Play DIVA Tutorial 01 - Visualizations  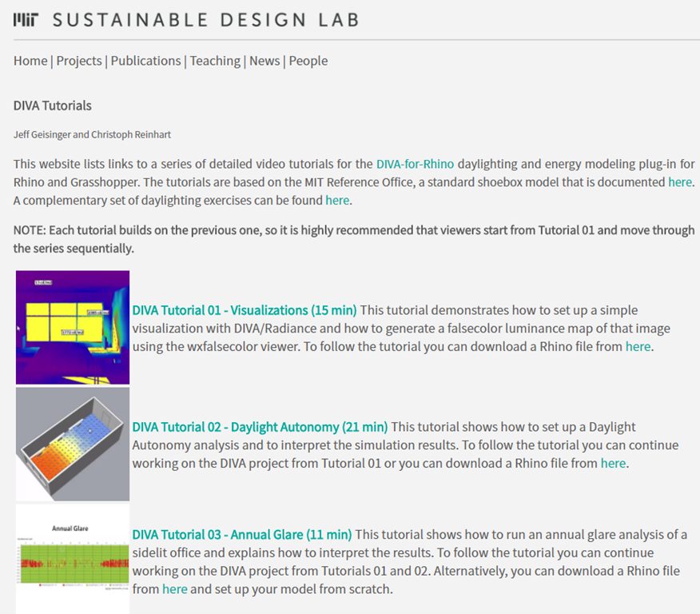[245, 310]
